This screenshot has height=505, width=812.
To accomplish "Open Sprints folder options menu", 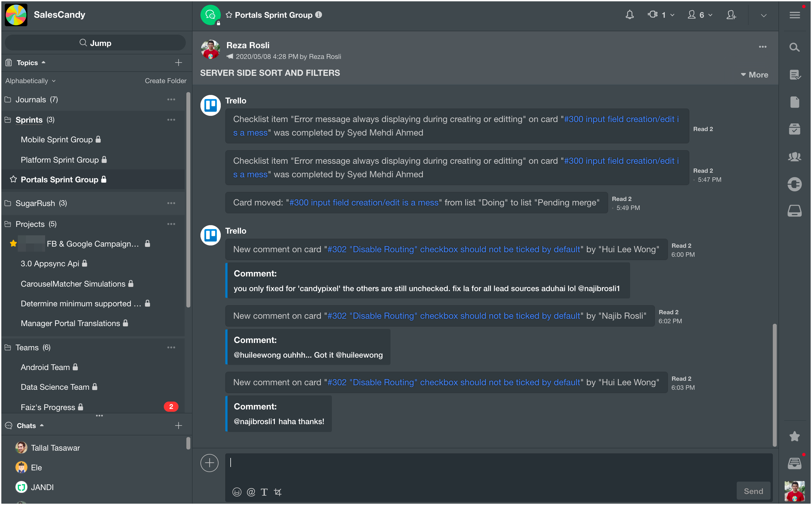I will click(171, 119).
